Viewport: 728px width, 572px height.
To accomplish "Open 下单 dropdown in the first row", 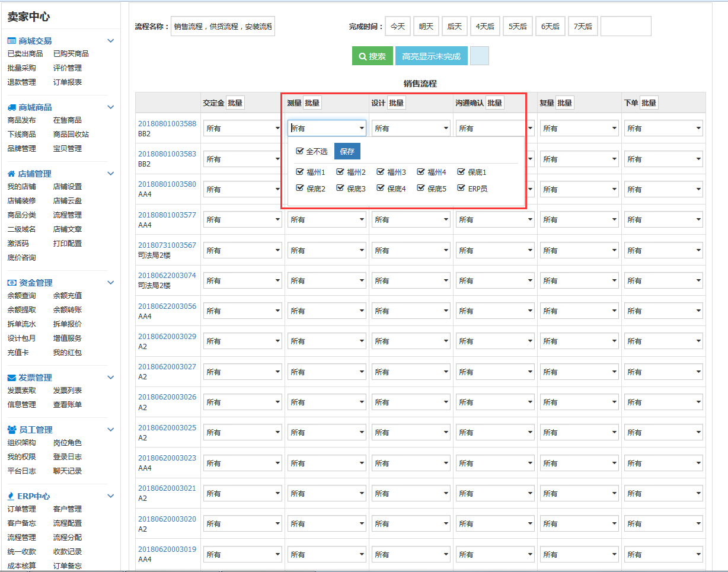I will tap(663, 128).
